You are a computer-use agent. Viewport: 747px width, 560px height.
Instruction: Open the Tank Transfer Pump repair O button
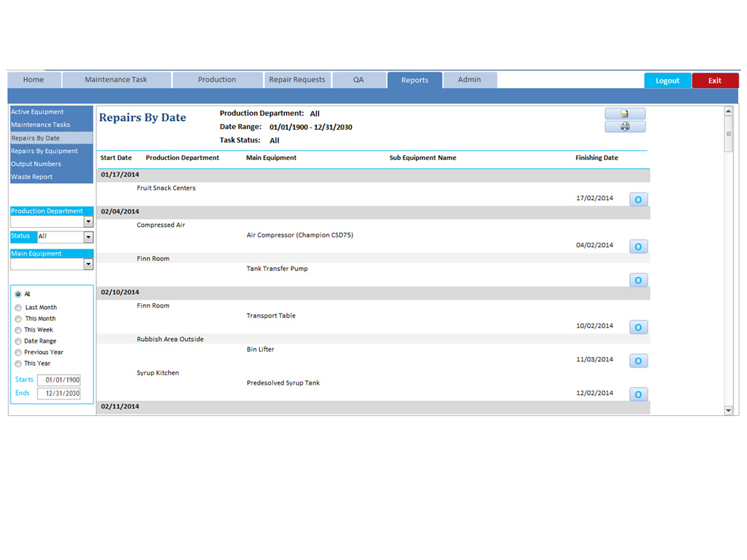638,280
